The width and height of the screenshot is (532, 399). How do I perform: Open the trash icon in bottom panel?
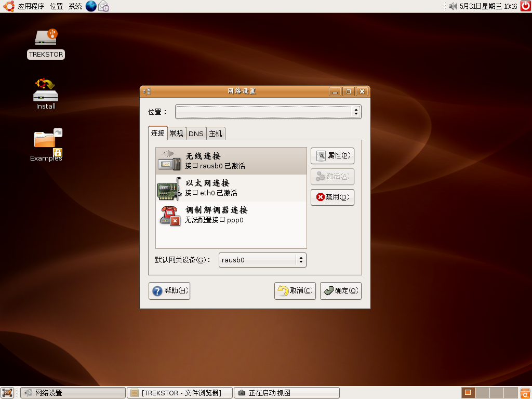(x=525, y=393)
